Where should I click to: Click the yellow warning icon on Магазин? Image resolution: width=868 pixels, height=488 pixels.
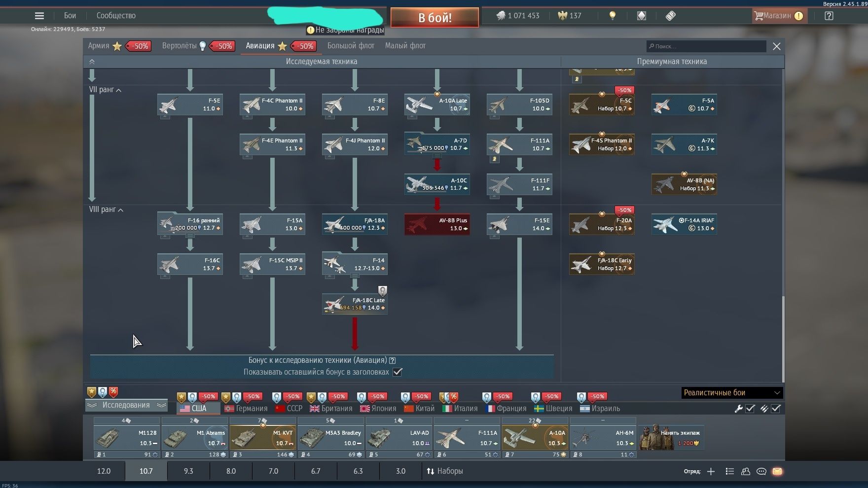pyautogui.click(x=799, y=16)
